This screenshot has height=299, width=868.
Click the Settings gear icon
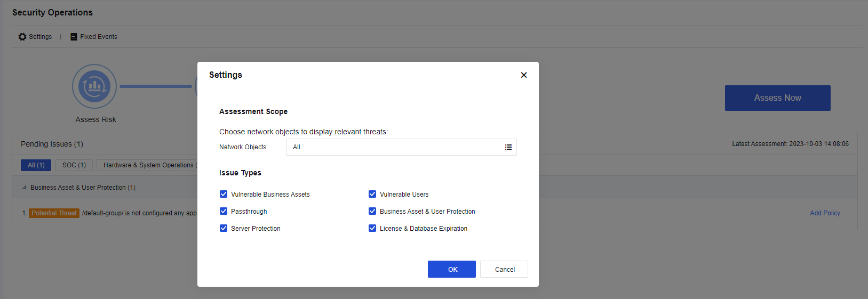[22, 37]
